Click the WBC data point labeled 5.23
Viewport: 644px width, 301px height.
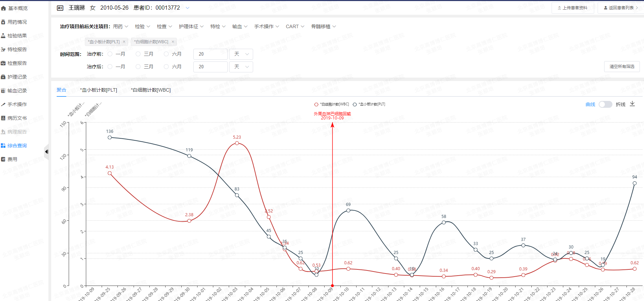coord(237,143)
